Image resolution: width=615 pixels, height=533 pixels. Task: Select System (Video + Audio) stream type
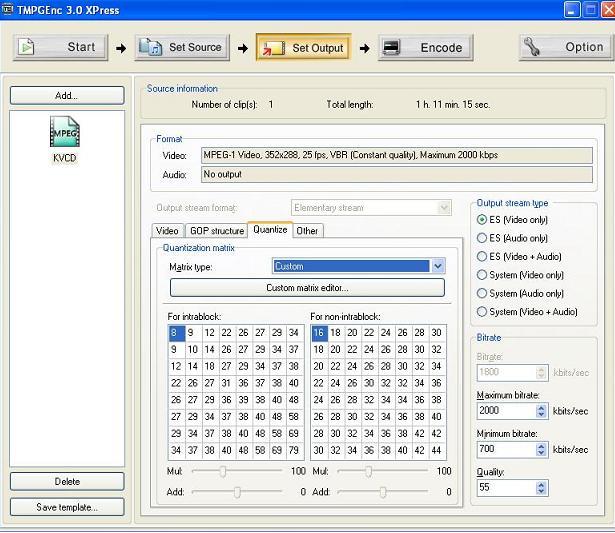482,312
